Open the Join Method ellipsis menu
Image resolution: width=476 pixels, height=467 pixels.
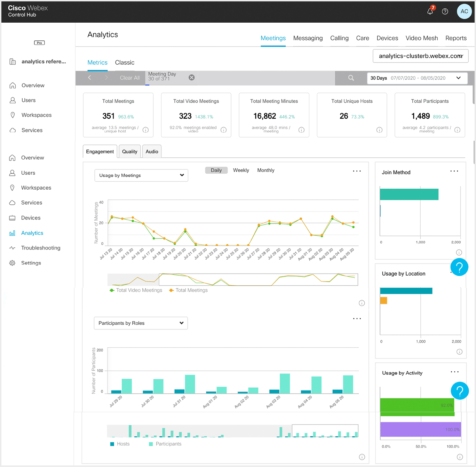tap(454, 171)
